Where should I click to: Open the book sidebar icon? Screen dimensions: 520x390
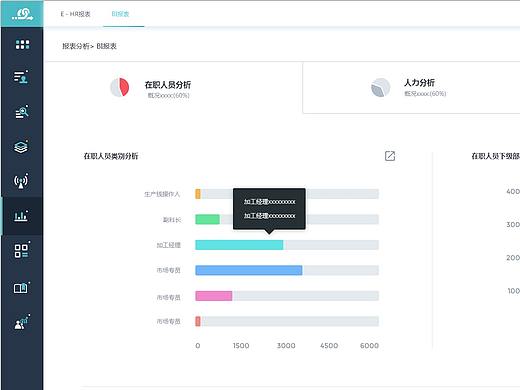click(x=22, y=288)
